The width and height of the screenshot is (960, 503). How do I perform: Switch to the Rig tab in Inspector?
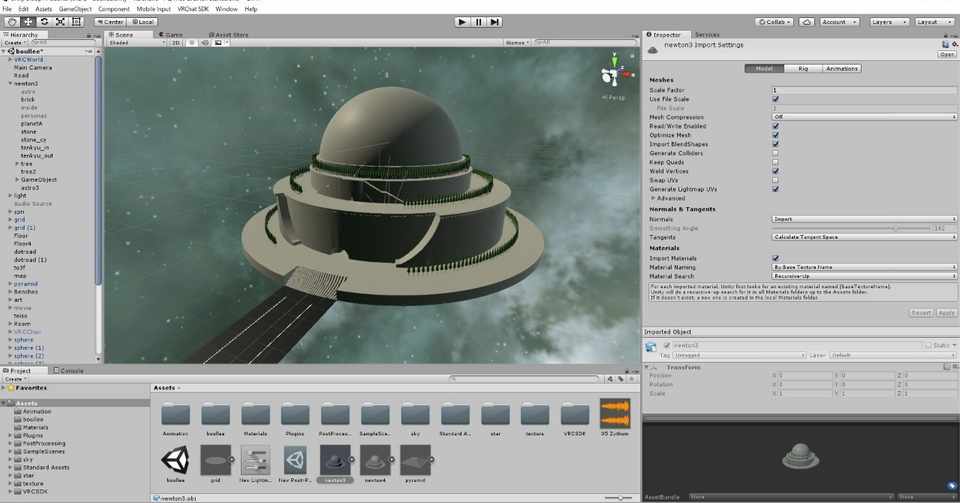click(803, 69)
